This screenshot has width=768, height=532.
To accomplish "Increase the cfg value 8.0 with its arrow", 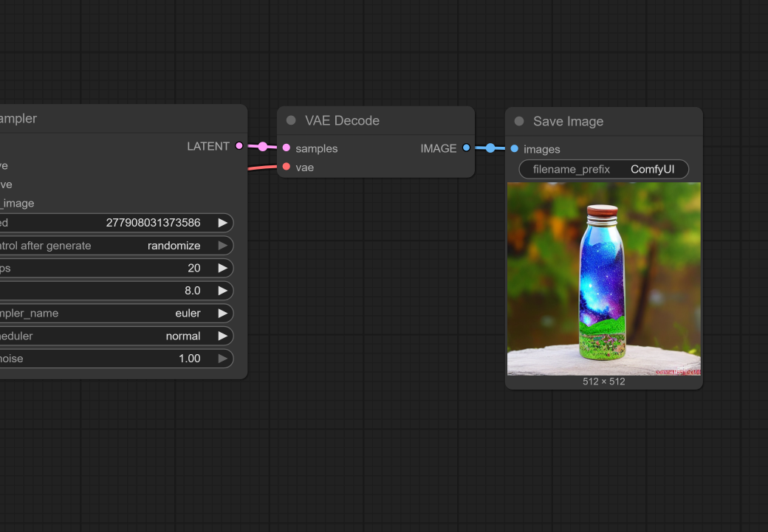I will pos(223,291).
